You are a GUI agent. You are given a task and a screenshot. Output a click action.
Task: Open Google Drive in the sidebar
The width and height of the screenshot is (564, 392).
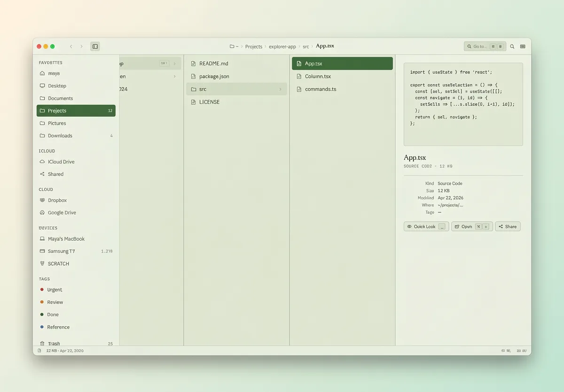(x=76, y=213)
